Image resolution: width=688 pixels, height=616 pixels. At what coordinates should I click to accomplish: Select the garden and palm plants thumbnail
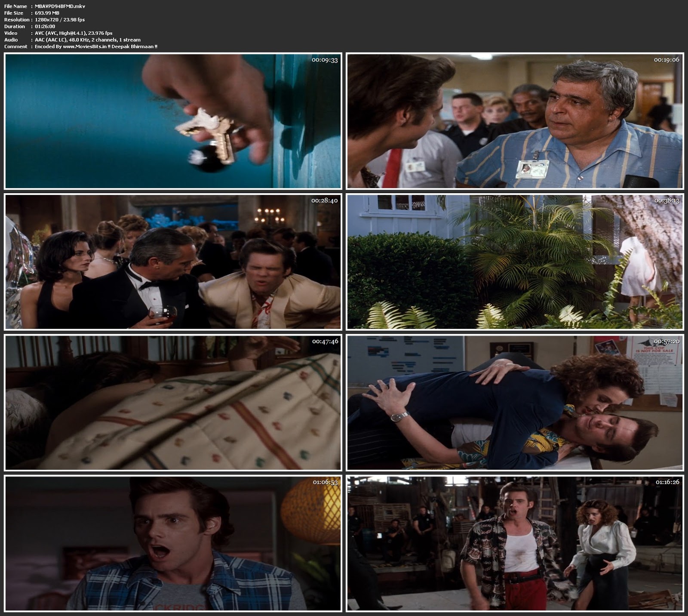tap(515, 262)
